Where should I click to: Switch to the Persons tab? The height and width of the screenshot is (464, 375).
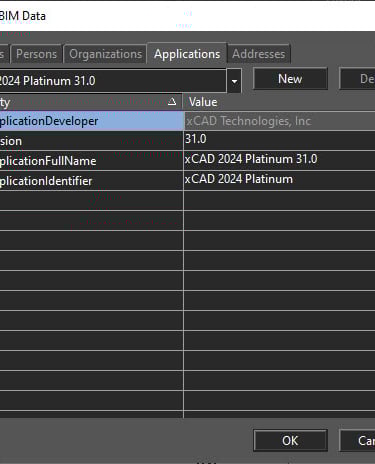coord(36,54)
